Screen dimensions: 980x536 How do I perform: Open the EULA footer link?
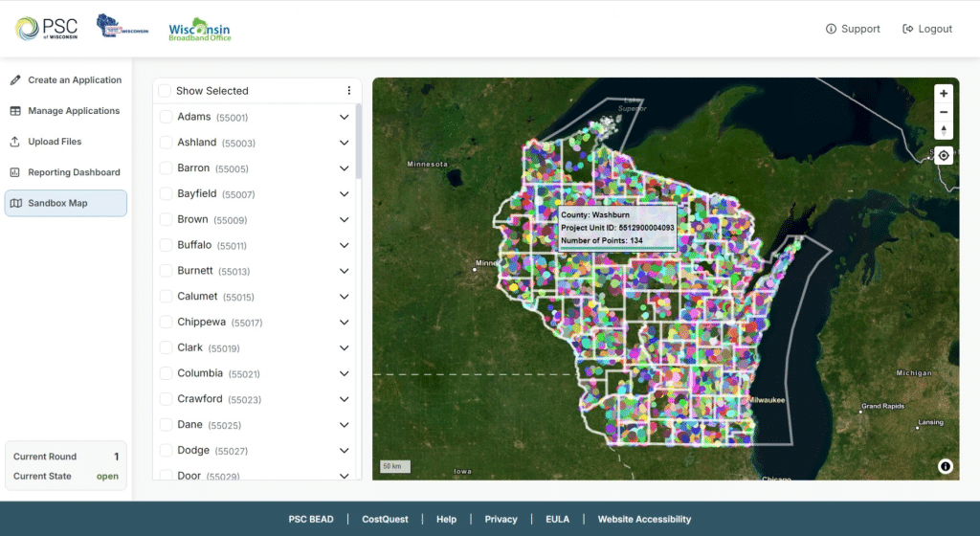[558, 519]
